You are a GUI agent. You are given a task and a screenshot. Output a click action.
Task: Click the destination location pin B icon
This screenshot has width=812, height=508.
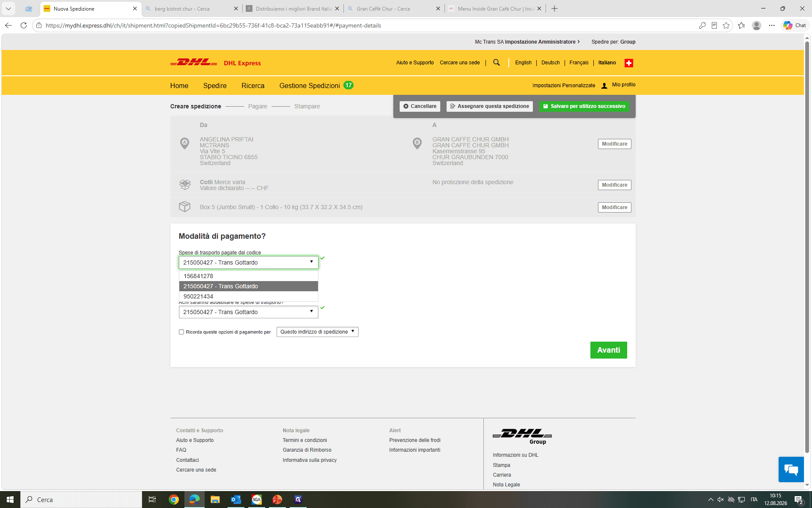[417, 144]
